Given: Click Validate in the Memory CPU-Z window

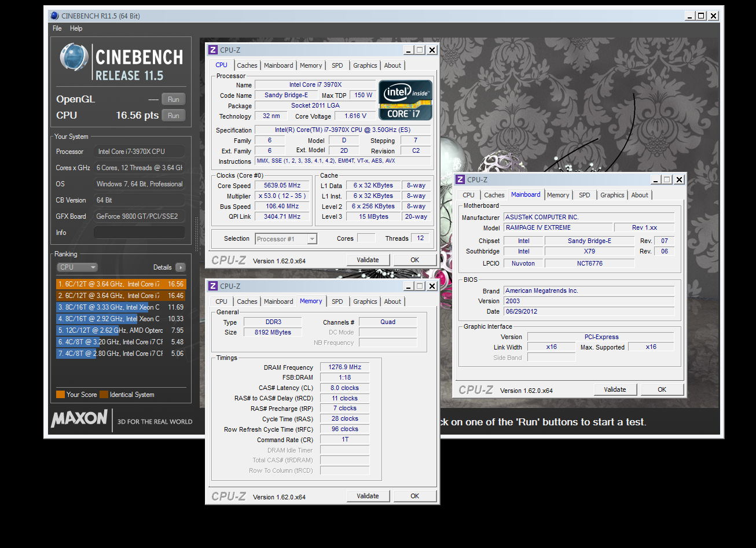Looking at the screenshot, I should tap(368, 496).
